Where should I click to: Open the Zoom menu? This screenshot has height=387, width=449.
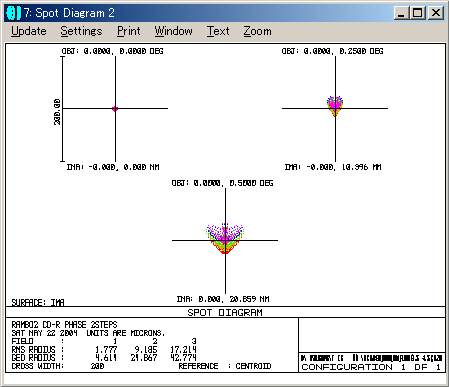[x=257, y=31]
